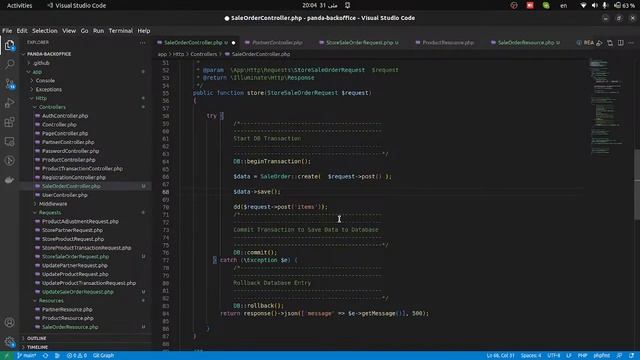This screenshot has height=360, width=640.
Task: Open the Extensions view
Action: coord(9,122)
